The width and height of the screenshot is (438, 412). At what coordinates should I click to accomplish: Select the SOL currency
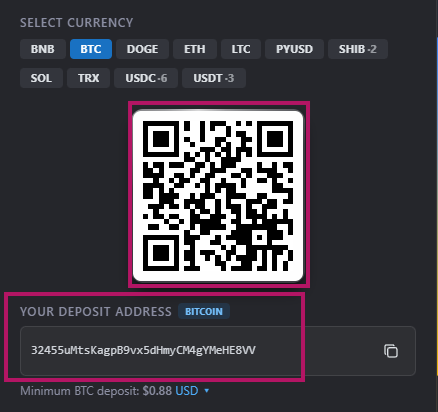point(41,78)
